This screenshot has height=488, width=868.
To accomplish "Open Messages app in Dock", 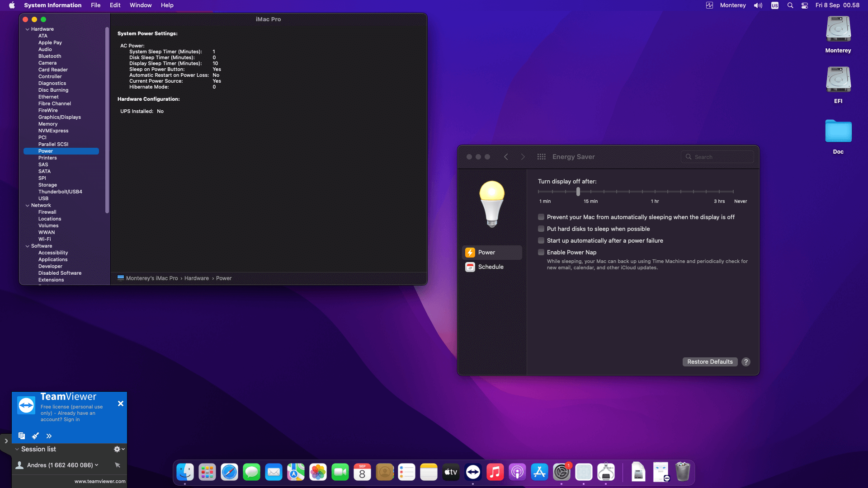I will (x=251, y=472).
